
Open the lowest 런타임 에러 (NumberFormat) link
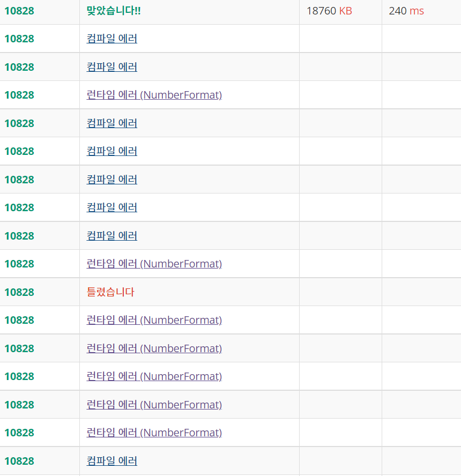154,432
